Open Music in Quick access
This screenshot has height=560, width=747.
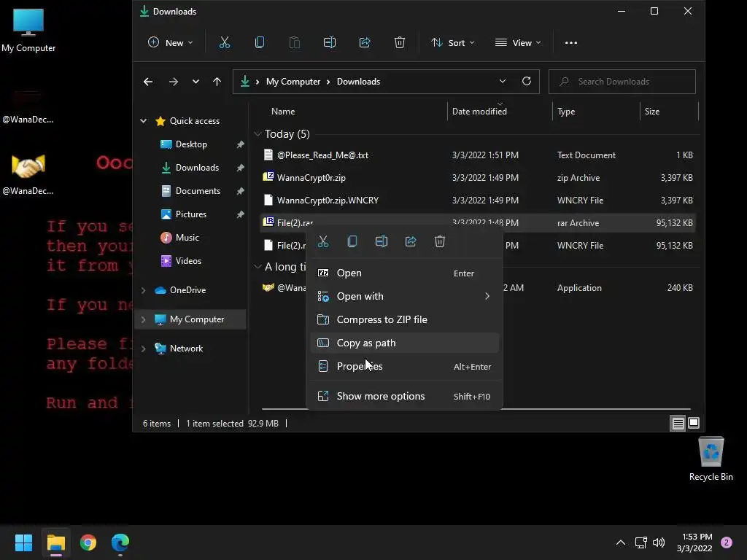187,238
